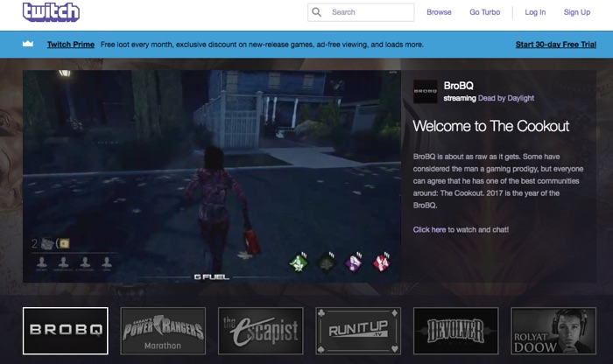The width and height of the screenshot is (613, 364).
Task: Select the BroBQ carousel thumbnail
Action: (x=66, y=331)
